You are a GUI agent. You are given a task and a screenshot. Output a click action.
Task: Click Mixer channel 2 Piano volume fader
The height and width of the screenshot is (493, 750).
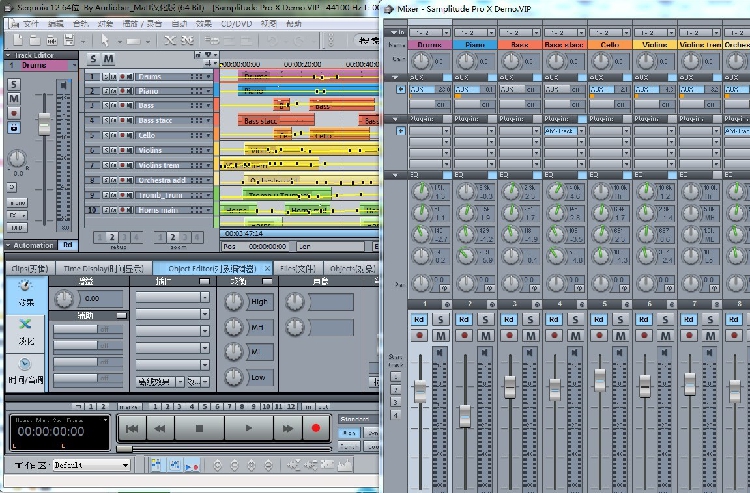click(464, 416)
